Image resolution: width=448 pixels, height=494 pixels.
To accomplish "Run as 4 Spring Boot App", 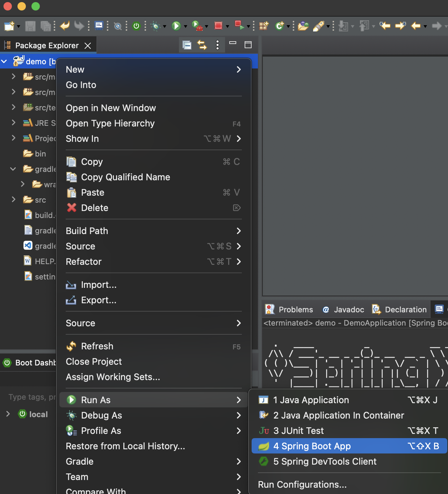I will [349, 446].
